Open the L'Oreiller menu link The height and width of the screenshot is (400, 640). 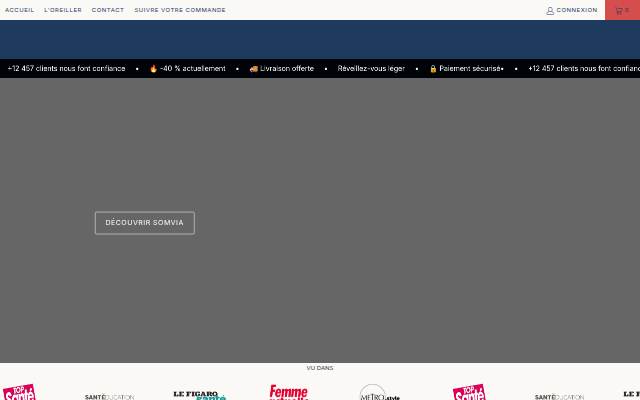click(63, 10)
